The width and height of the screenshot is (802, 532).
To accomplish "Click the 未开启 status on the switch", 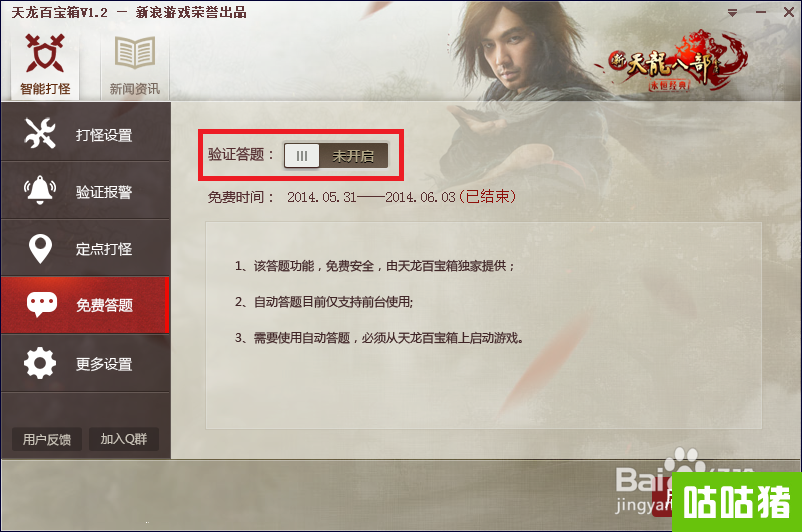I will click(x=353, y=156).
